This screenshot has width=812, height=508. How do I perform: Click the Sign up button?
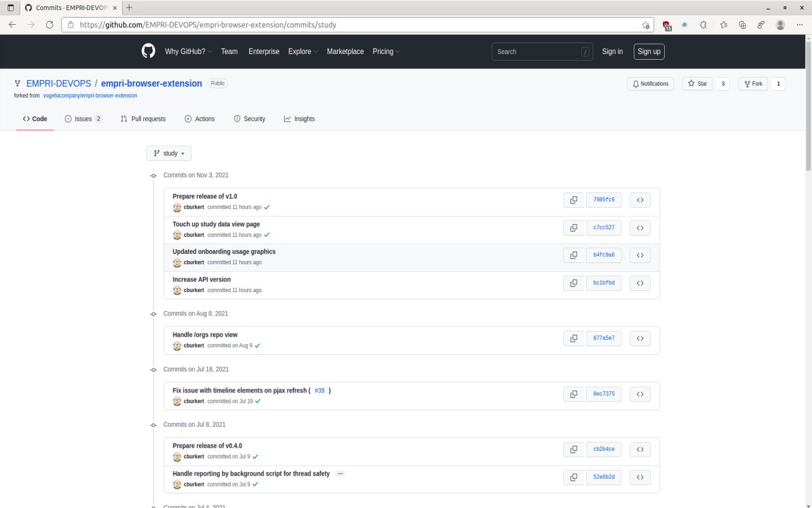649,51
